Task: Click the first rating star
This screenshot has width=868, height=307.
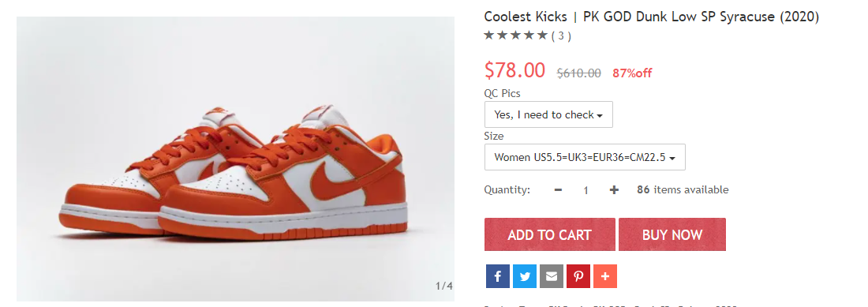Action: (x=488, y=36)
